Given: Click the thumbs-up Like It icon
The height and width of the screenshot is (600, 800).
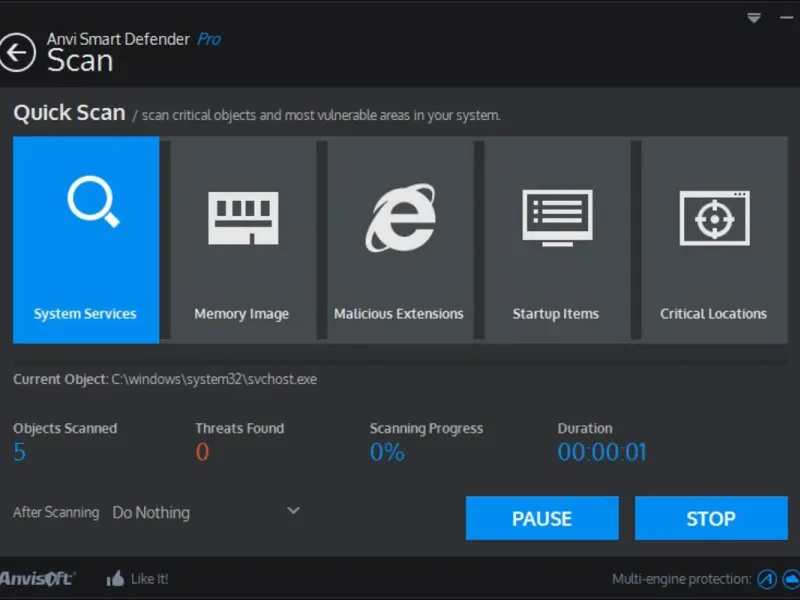Looking at the screenshot, I should 115,578.
